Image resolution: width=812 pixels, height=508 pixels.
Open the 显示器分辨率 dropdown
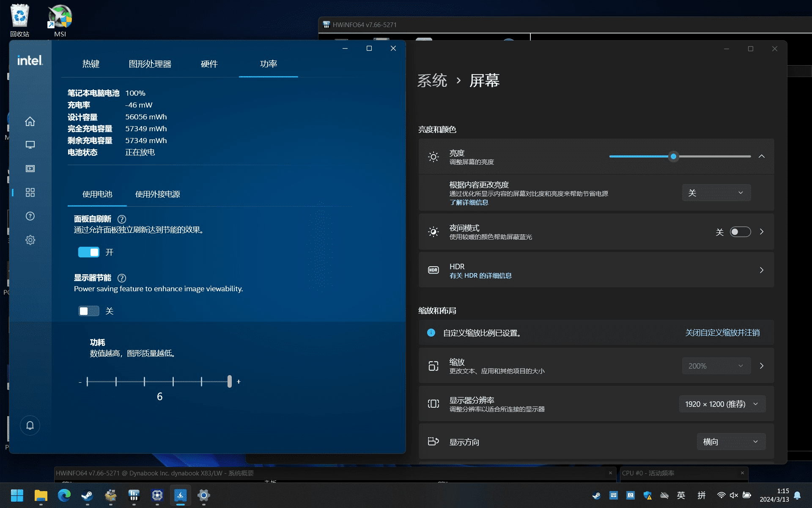pos(722,404)
